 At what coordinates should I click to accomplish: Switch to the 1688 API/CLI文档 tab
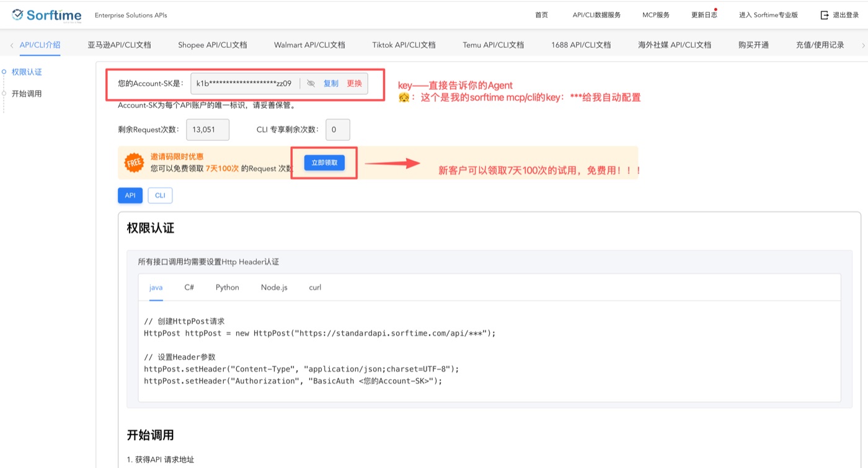pos(581,45)
